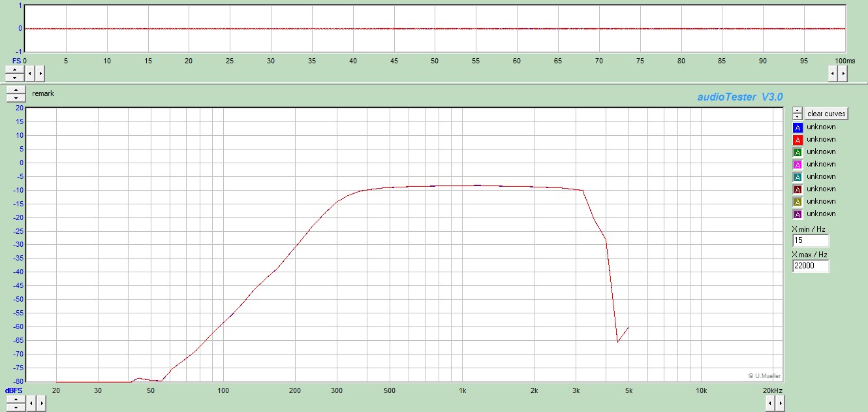Click right arrow below the 100ms label
This screenshot has height=412, width=868.
[843, 73]
